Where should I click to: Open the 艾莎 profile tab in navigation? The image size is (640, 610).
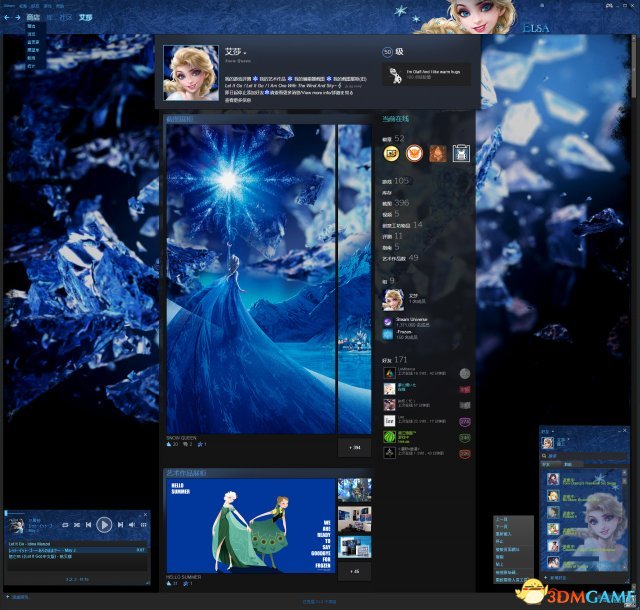85,17
